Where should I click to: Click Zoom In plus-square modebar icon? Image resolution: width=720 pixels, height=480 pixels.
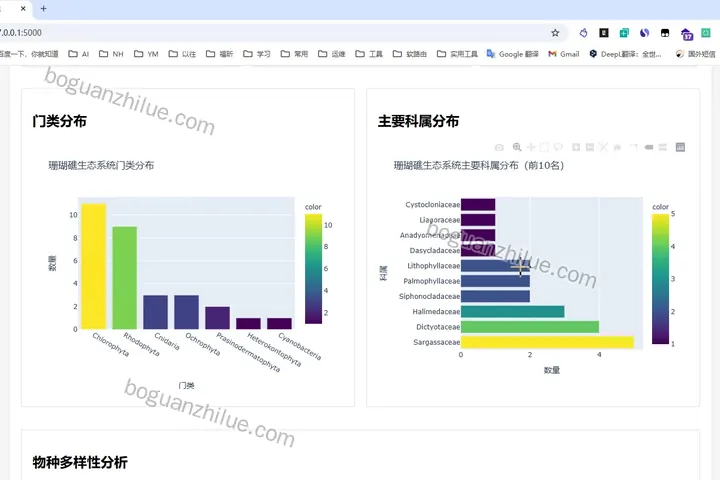tap(576, 147)
